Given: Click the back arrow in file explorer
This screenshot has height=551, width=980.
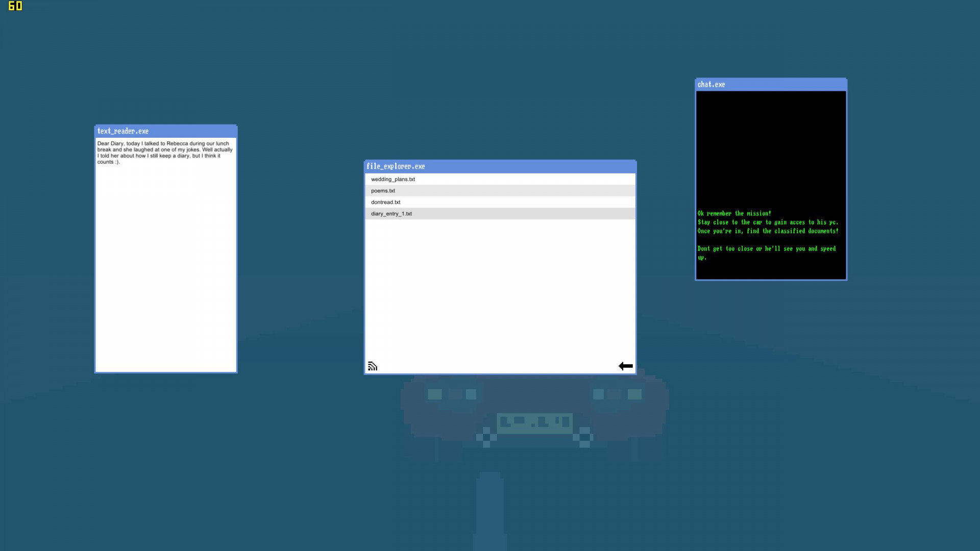Looking at the screenshot, I should 625,366.
